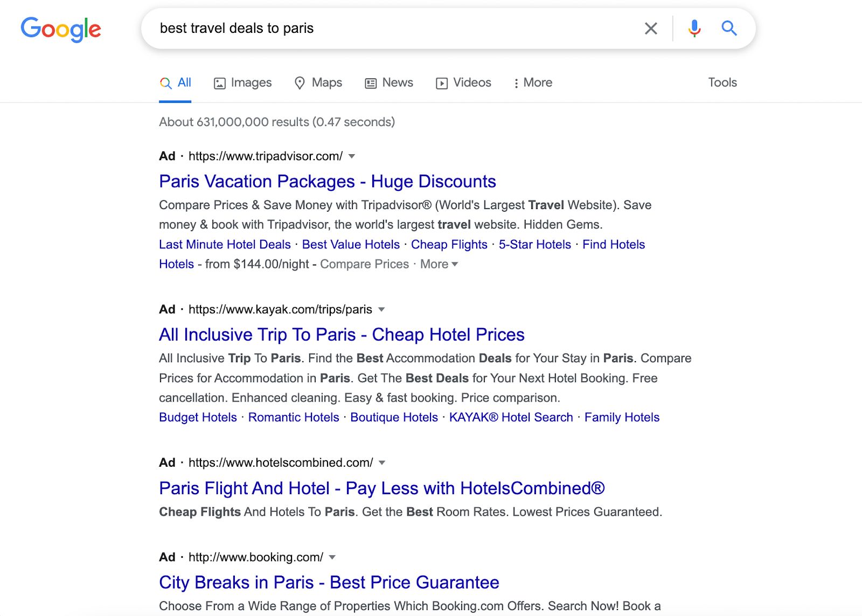Expand the hotelscombined.com ad dropdown arrow

point(382,463)
